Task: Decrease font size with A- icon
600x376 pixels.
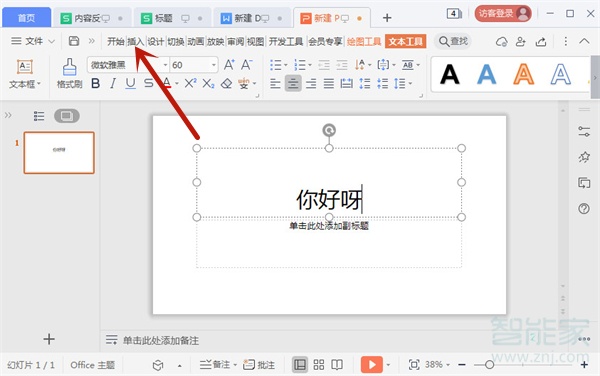Action: (246, 65)
